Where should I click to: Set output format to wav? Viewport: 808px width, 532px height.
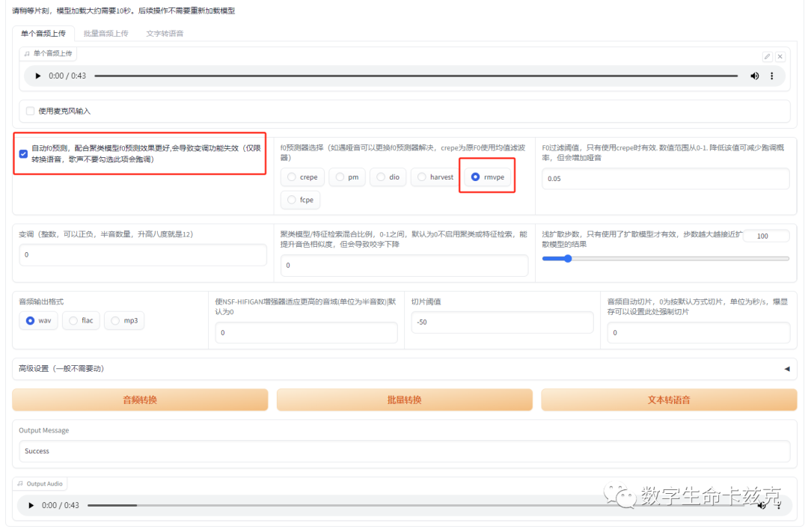38,321
